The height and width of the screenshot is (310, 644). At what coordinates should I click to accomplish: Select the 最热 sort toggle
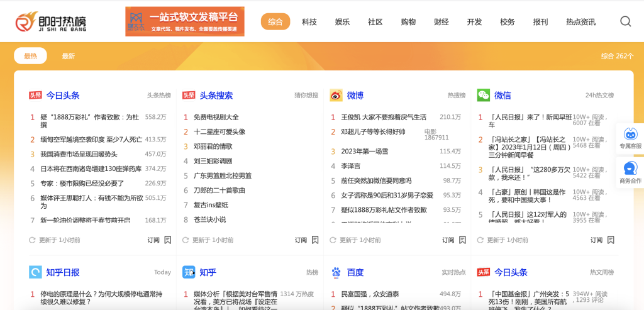pyautogui.click(x=30, y=56)
